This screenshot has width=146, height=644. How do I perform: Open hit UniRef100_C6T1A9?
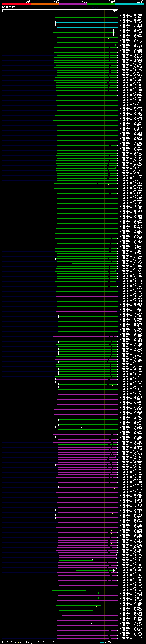(131, 17)
